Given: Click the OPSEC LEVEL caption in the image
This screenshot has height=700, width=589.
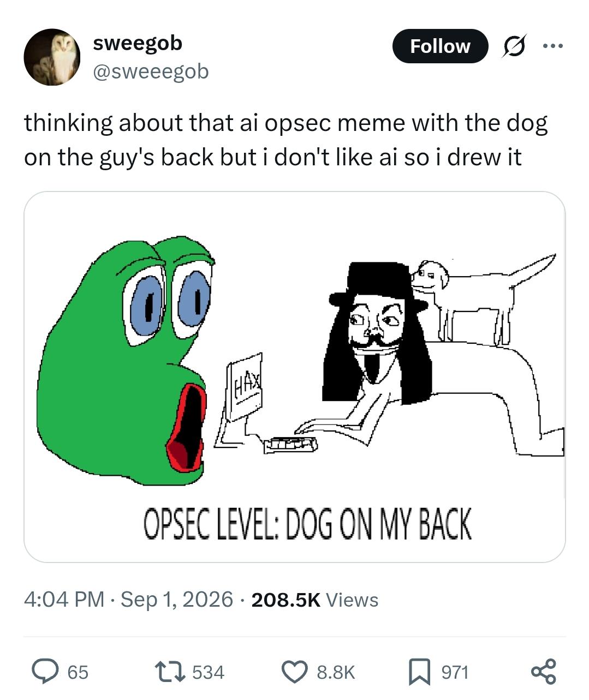Looking at the screenshot, I should point(308,524).
